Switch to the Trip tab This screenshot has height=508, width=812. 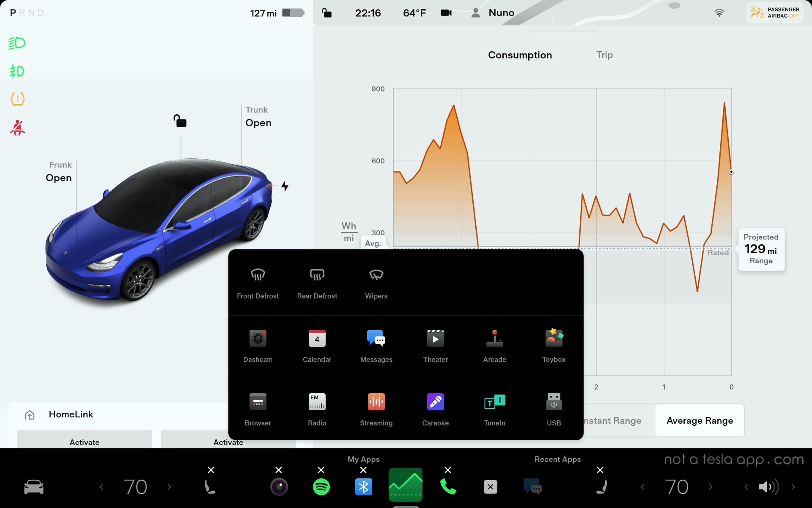point(604,55)
